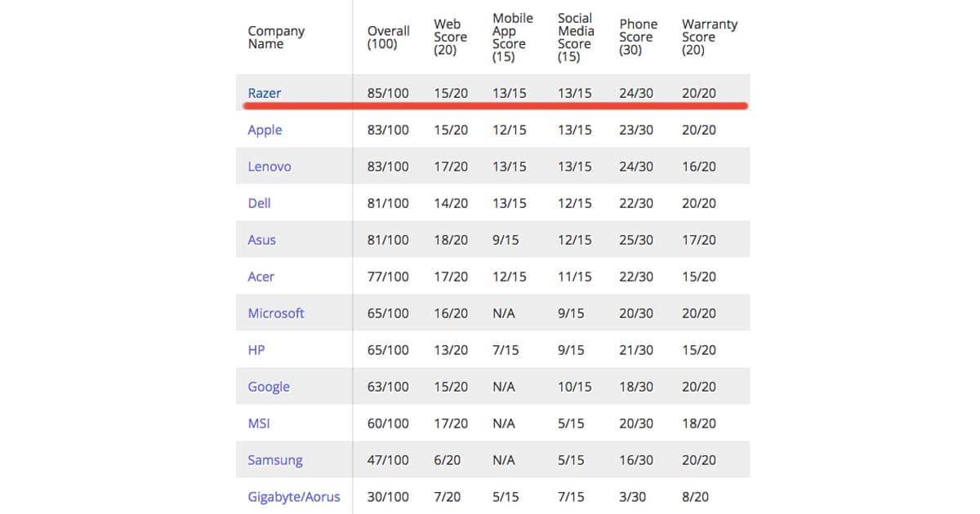Follow the HP link
The height and width of the screenshot is (514, 980).
click(256, 350)
